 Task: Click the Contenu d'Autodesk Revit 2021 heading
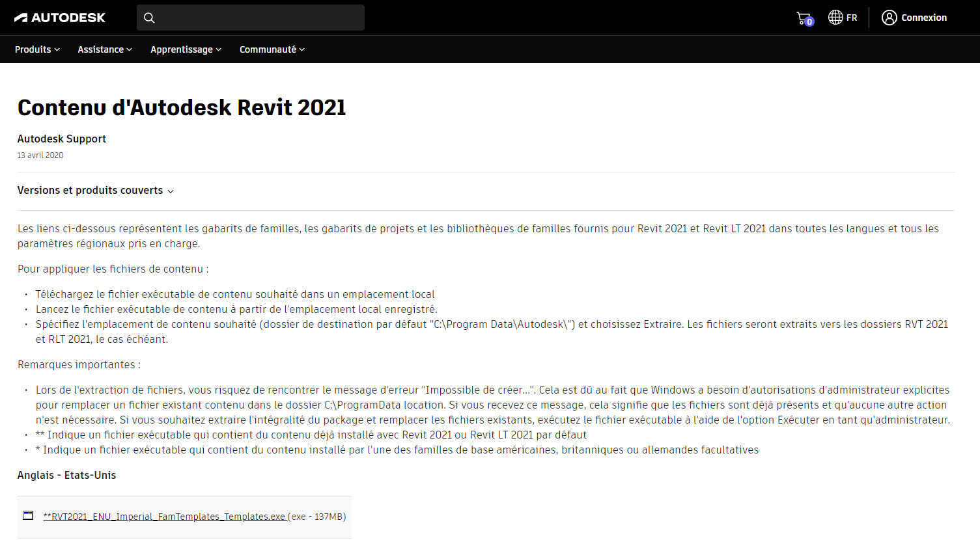(x=182, y=107)
